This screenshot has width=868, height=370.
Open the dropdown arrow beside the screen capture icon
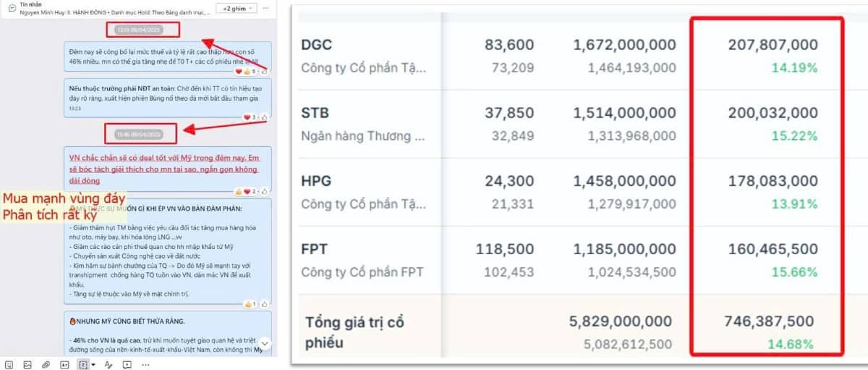click(93, 364)
